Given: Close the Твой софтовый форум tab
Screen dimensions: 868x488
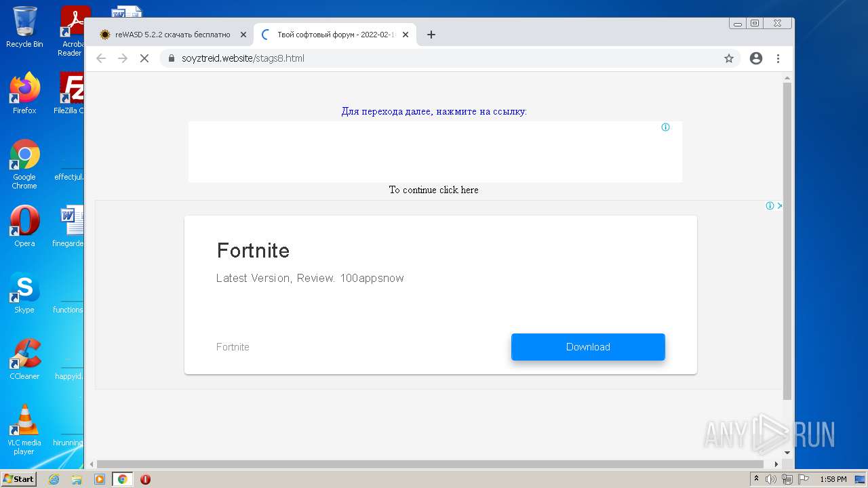Looking at the screenshot, I should 406,35.
